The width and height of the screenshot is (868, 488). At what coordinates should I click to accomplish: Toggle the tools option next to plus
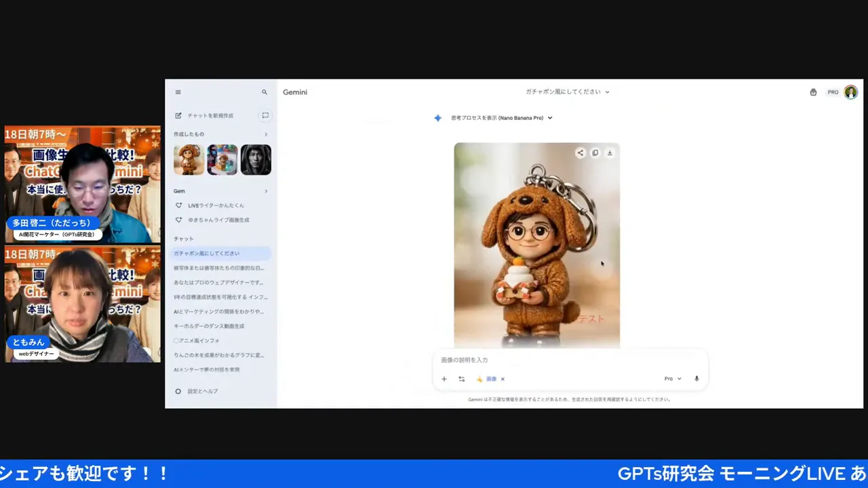[x=461, y=379]
